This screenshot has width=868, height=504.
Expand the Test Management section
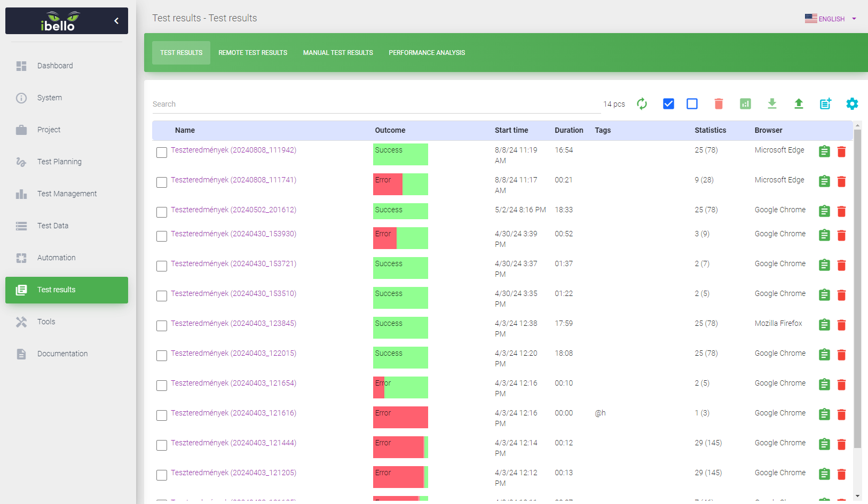66,194
